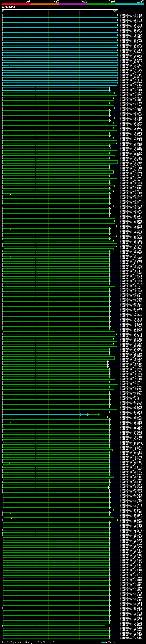146x644 pixels.
Task: Select label UniRef100_P30741
Action: click(x=131, y=231)
